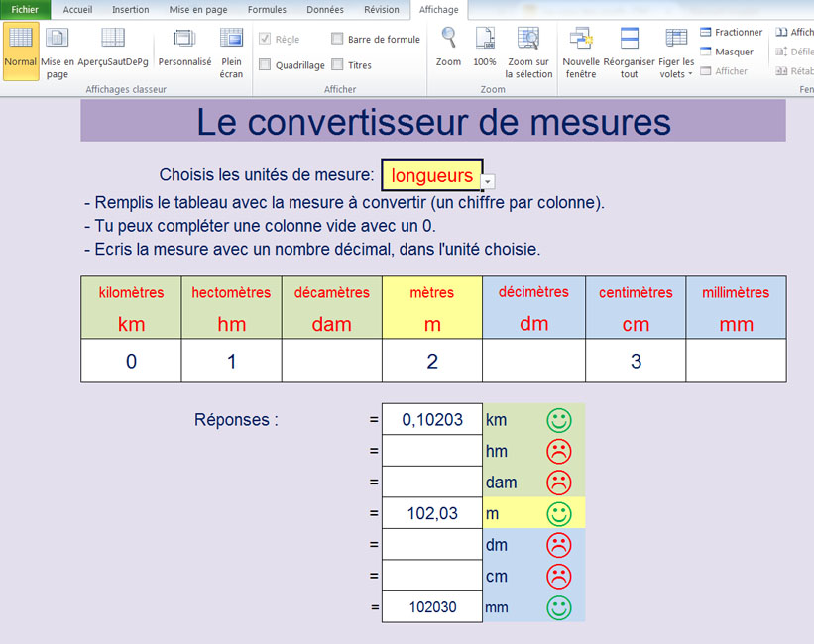This screenshot has height=644, width=814.
Task: Click the 'millimètres mm' header cell
Action: [x=736, y=308]
